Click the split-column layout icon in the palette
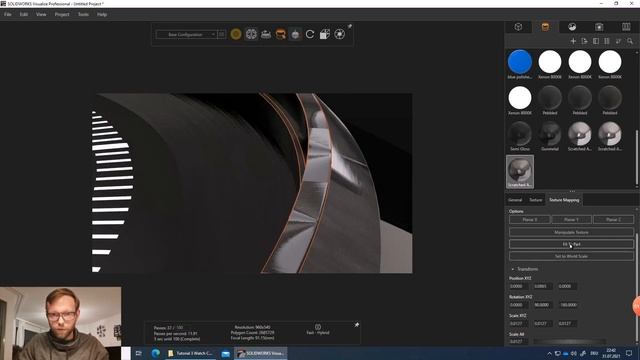The width and height of the screenshot is (640, 360). pyautogui.click(x=607, y=41)
